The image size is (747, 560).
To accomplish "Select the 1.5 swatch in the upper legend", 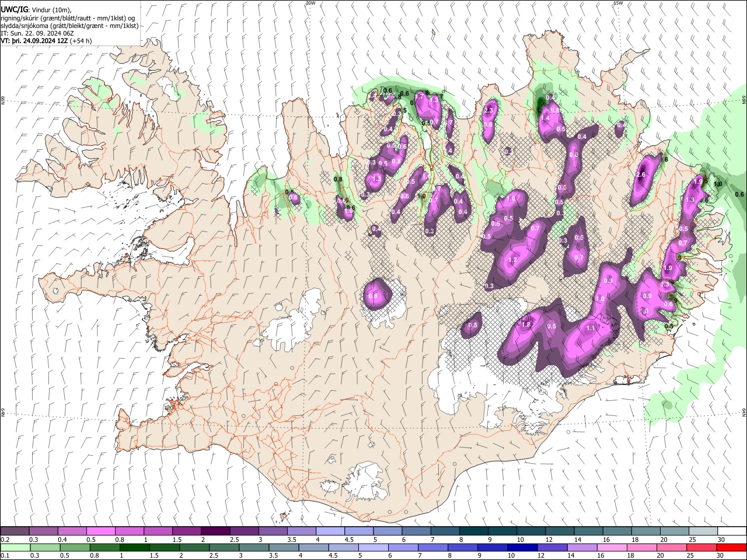I will click(x=187, y=531).
